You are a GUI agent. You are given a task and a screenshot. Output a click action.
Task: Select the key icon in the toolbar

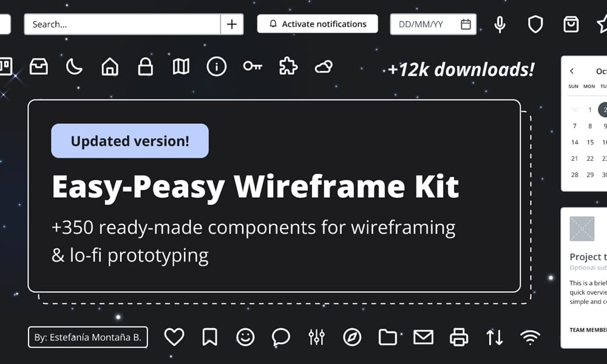253,67
